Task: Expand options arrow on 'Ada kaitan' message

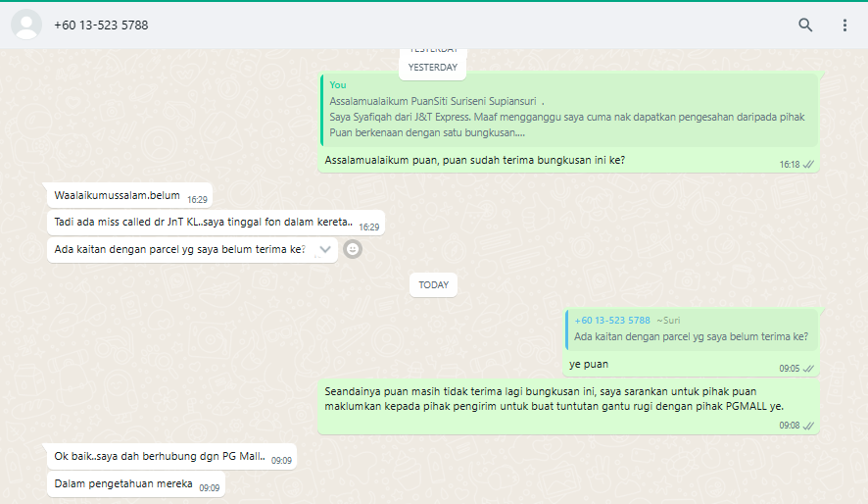Action: point(325,250)
